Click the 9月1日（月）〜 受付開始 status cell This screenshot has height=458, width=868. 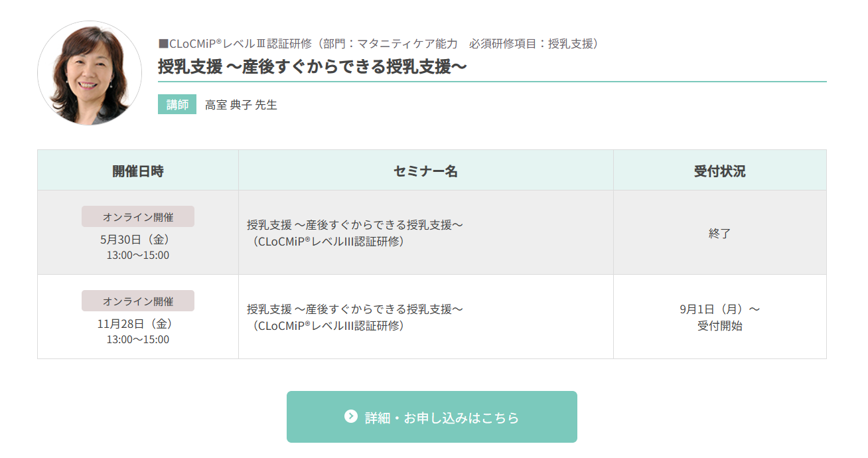[720, 317]
